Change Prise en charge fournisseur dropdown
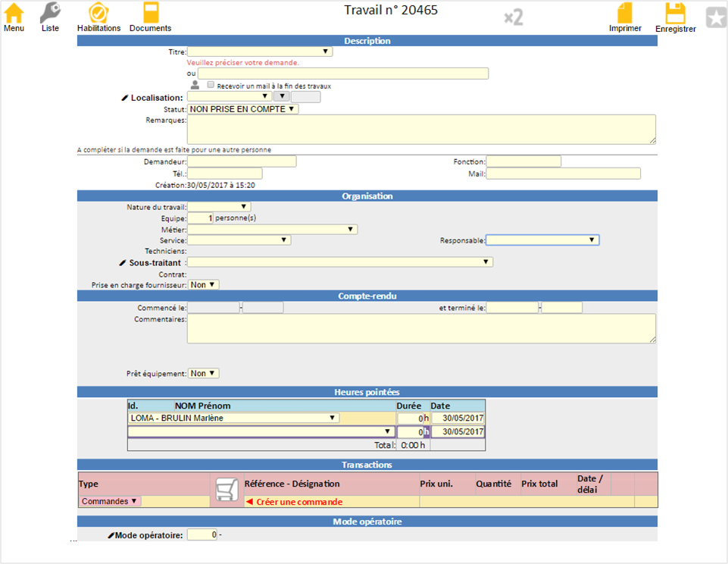 (x=203, y=285)
